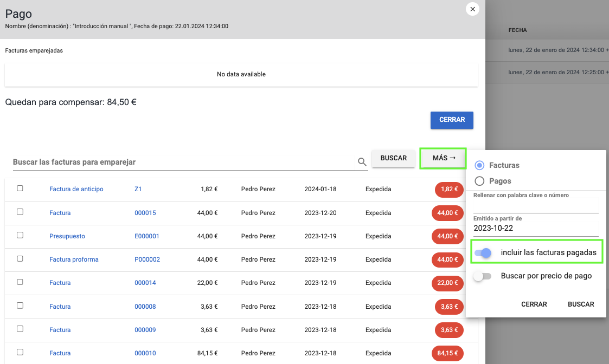Click the red 1,82 € amount badge
This screenshot has width=609, height=364.
449,190
